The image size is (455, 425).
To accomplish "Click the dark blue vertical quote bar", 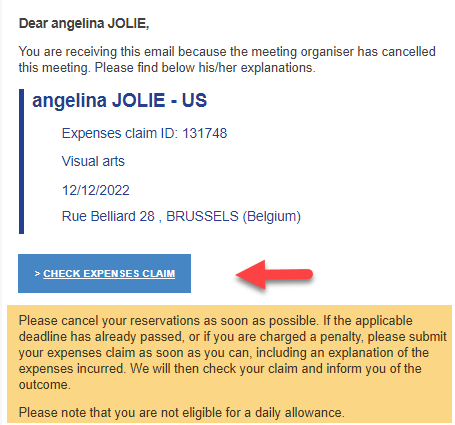I will tap(21, 161).
